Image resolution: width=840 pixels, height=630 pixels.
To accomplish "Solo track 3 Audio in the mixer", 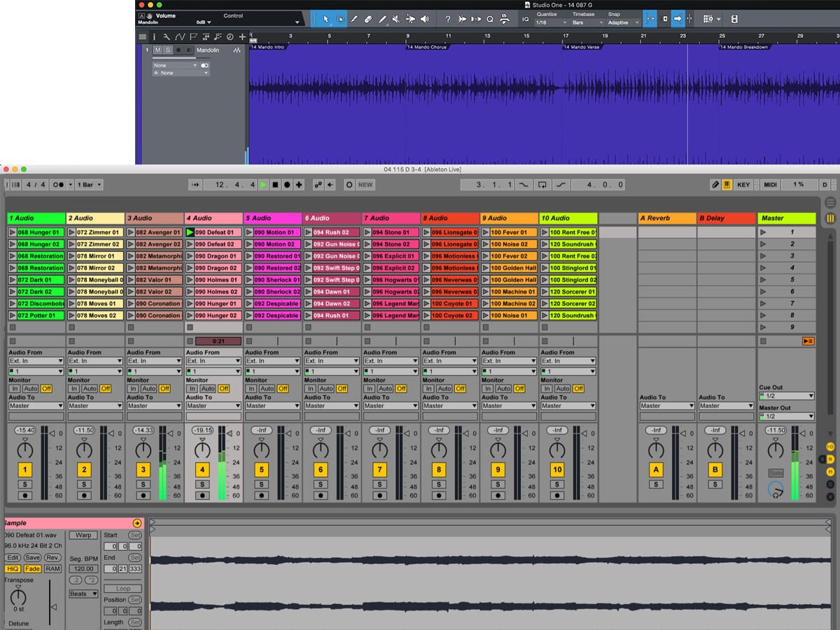I will 143,484.
